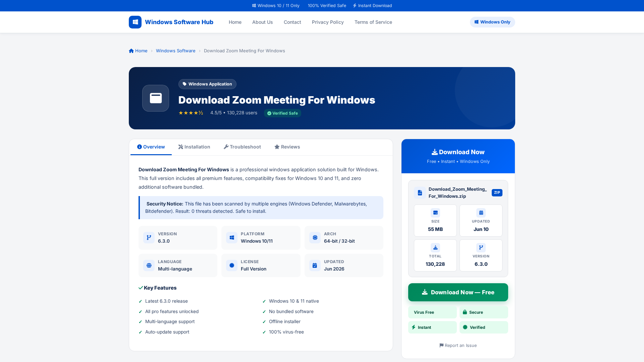The width and height of the screenshot is (644, 362).
Task: Click the Windows Software Hub logo icon
Action: (135, 22)
